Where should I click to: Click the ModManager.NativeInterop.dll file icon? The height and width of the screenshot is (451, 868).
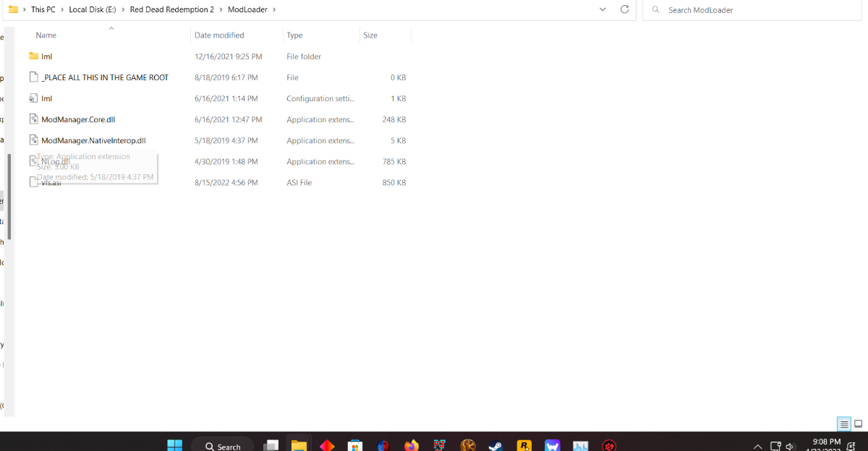(x=33, y=140)
